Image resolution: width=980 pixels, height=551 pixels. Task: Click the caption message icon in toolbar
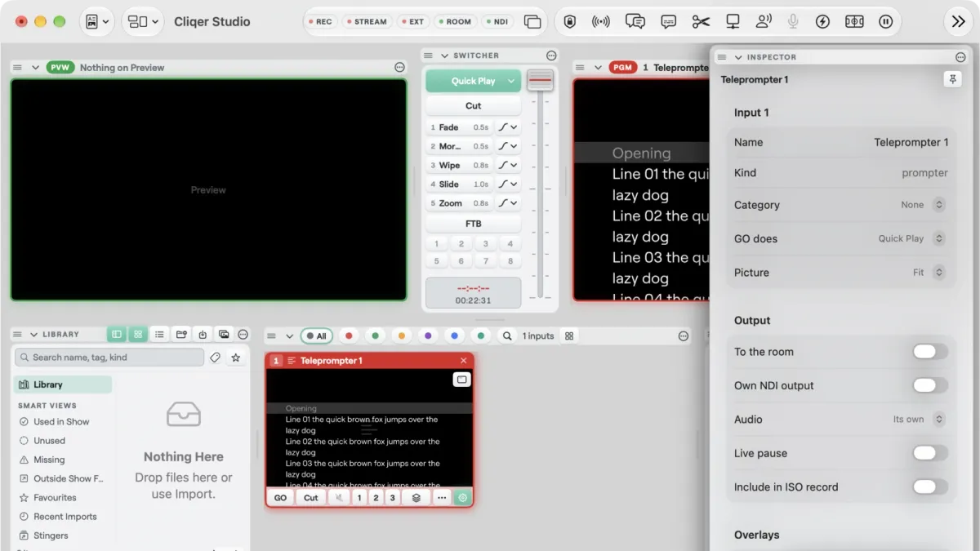pos(669,22)
